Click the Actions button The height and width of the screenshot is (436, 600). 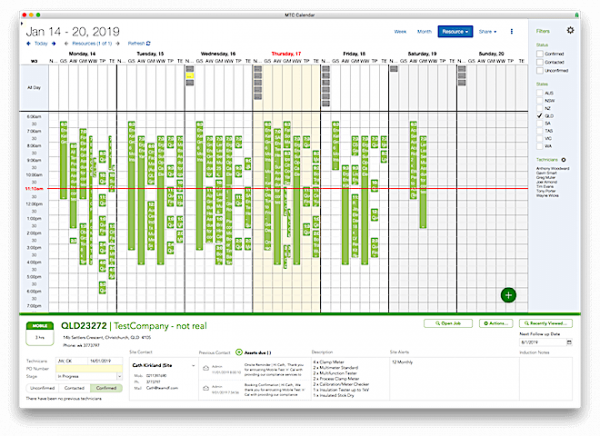point(496,323)
